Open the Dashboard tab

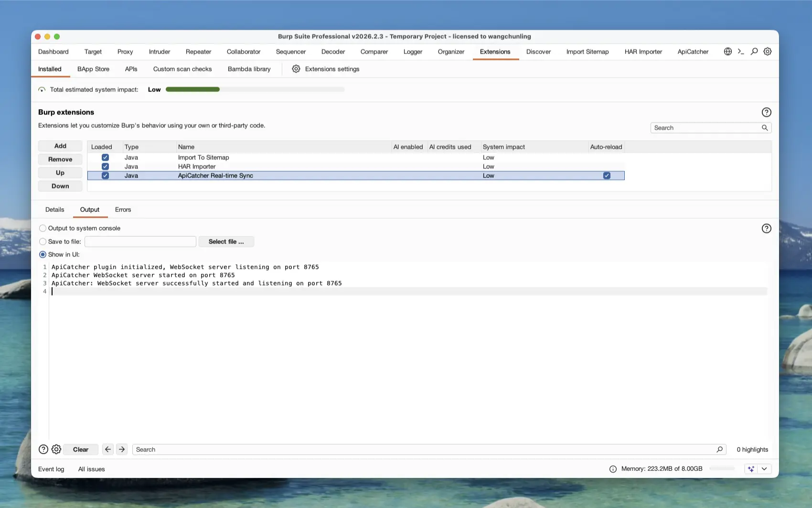53,52
